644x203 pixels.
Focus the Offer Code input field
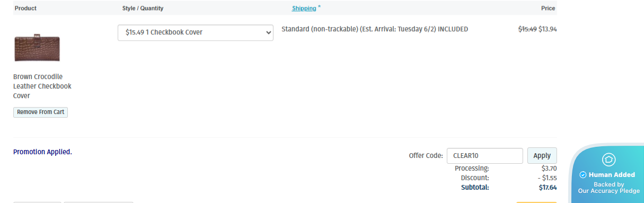[x=485, y=156]
